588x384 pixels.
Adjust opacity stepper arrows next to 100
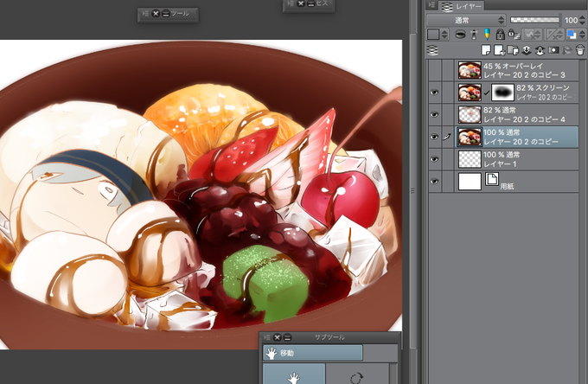pyautogui.click(x=582, y=20)
